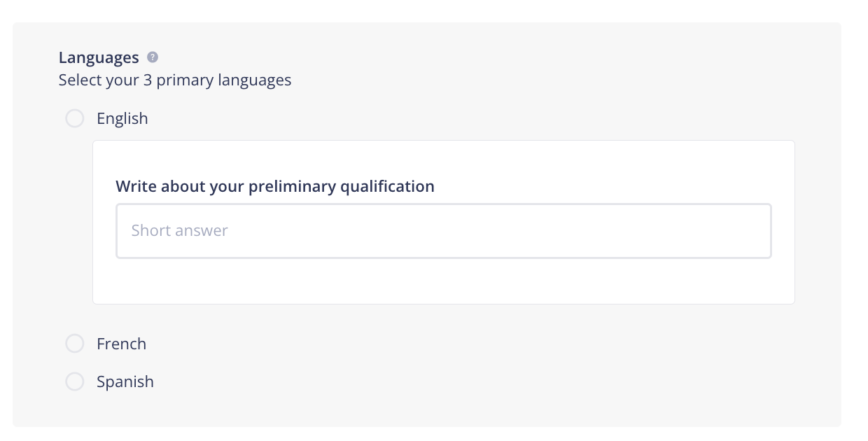
Task: Mark French as a primary language
Action: [x=75, y=344]
